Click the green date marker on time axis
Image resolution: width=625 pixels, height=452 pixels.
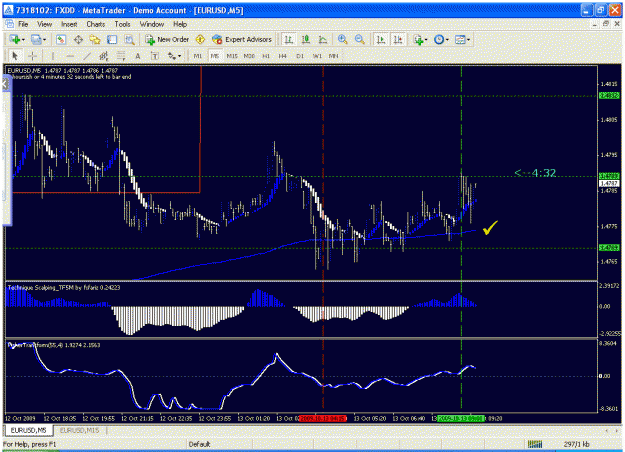[x=461, y=419]
